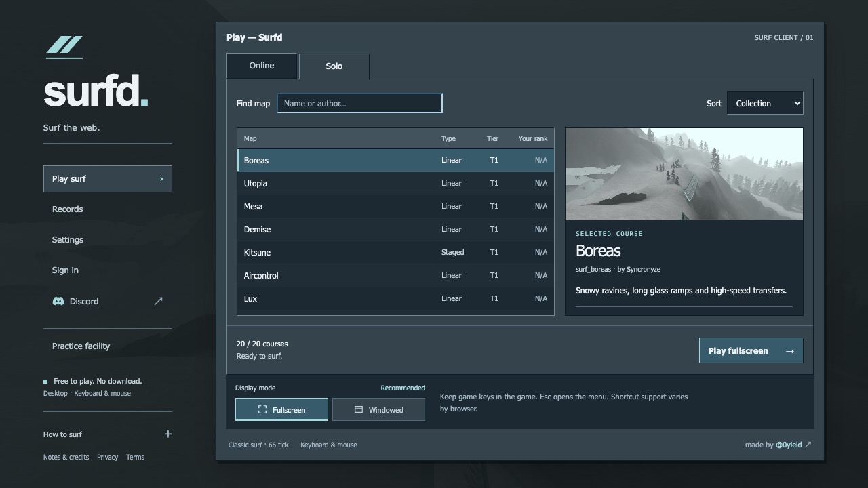Screen dimensions: 868x488
Task: Open the Practice facility page
Action: (x=108, y=346)
